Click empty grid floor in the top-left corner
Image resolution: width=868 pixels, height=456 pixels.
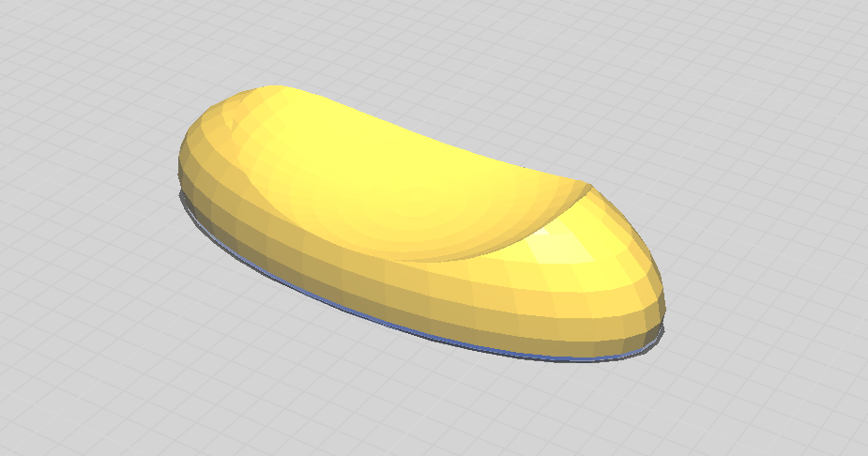pyautogui.click(x=56, y=47)
